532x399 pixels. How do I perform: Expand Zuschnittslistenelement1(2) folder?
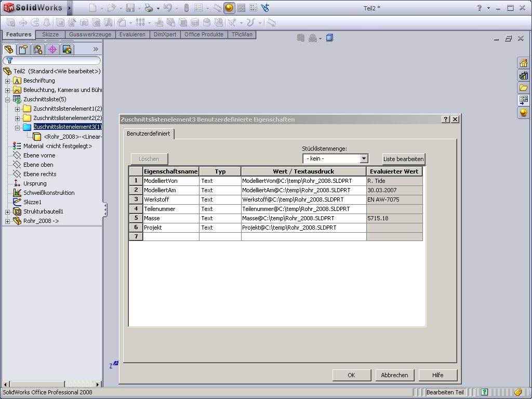[x=18, y=109]
